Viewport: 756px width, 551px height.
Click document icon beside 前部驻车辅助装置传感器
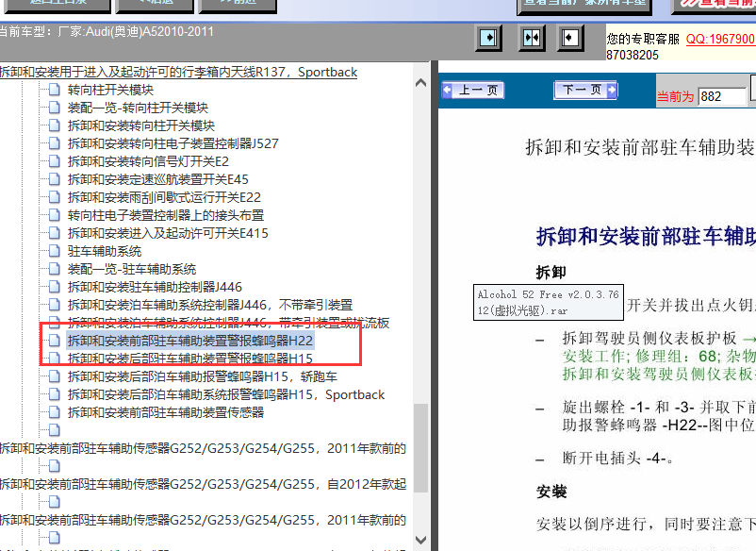(55, 412)
